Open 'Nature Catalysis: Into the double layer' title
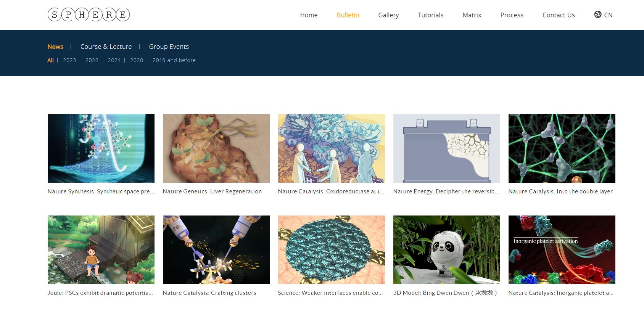 [x=560, y=191]
